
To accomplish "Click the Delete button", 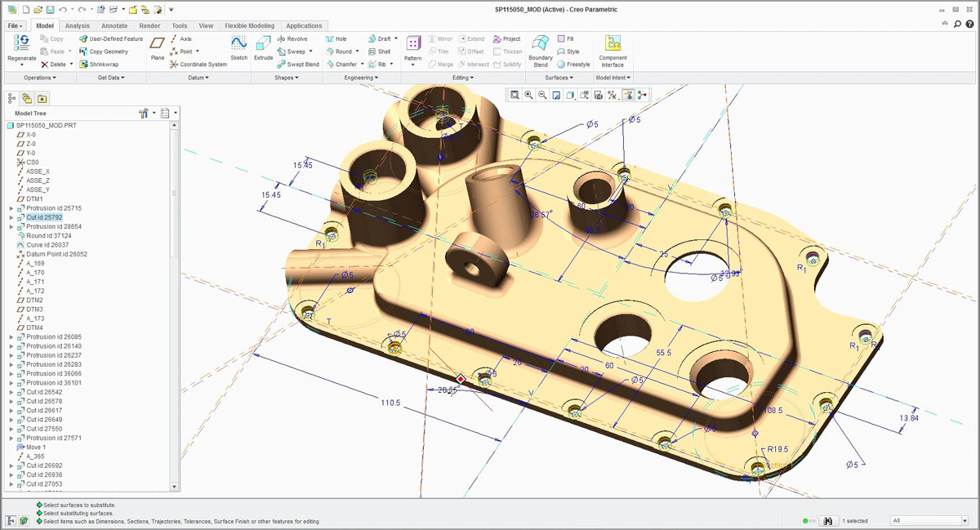I will pos(53,64).
